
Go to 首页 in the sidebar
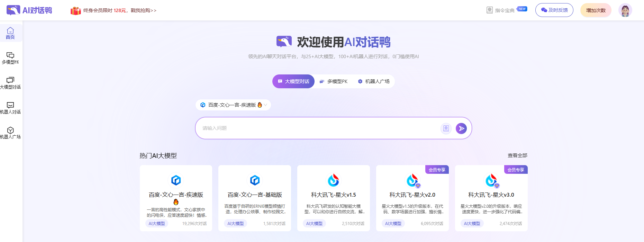pos(10,33)
